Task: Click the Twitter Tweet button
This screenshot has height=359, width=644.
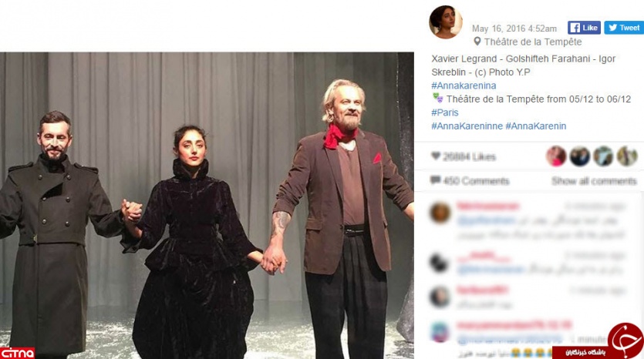Action: (x=624, y=28)
